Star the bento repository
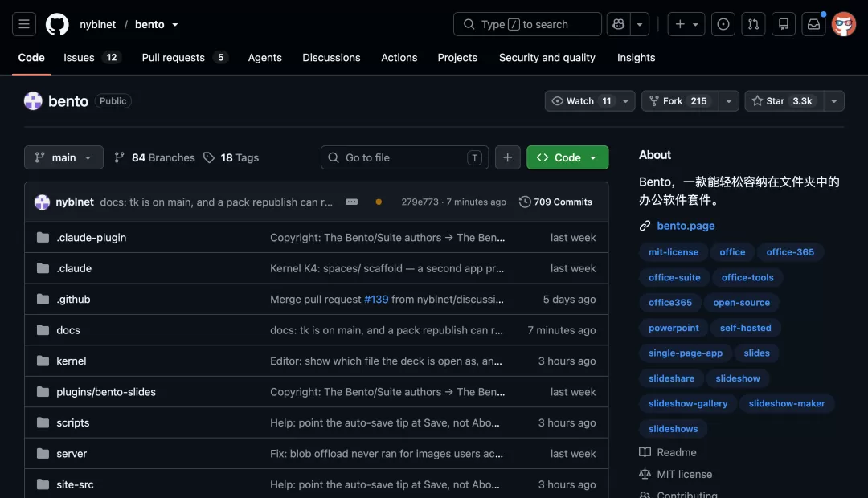The height and width of the screenshot is (498, 868). pos(784,101)
